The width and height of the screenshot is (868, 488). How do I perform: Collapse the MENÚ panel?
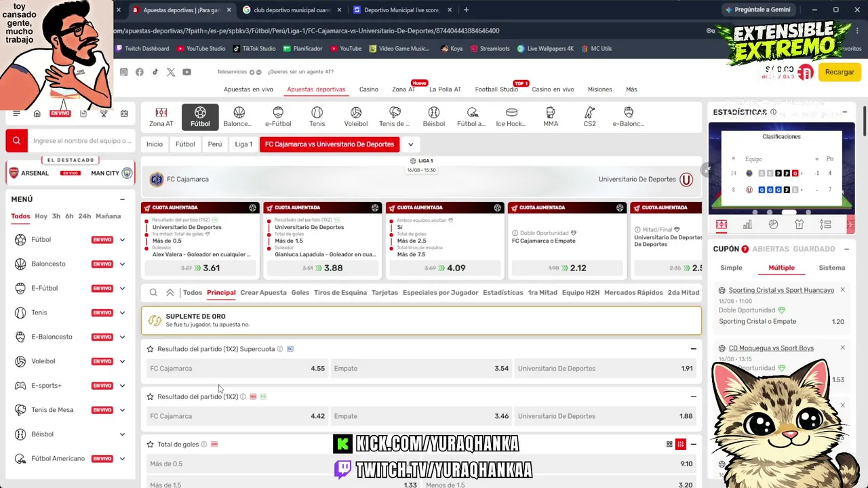(122, 199)
